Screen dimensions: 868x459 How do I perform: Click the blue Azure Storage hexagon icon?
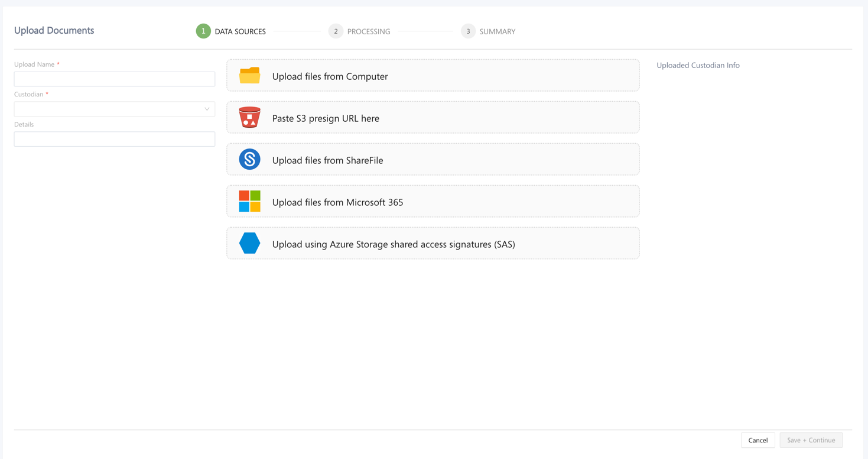pos(249,244)
